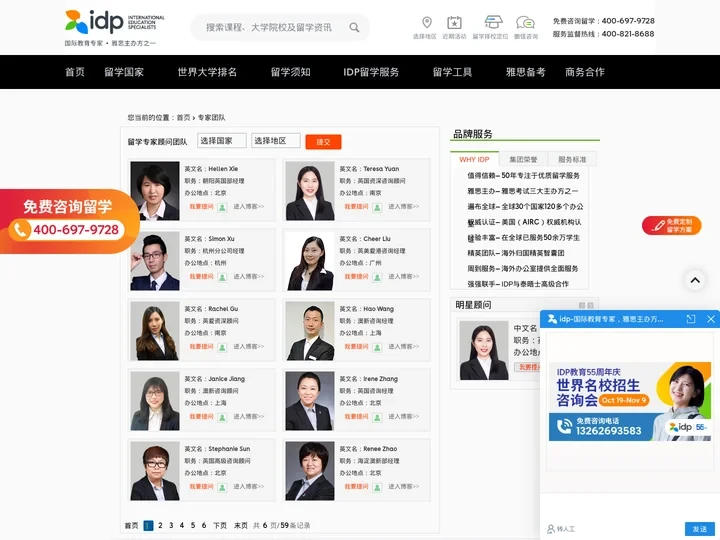Switch to the 集团荣誉 tab

523,159
